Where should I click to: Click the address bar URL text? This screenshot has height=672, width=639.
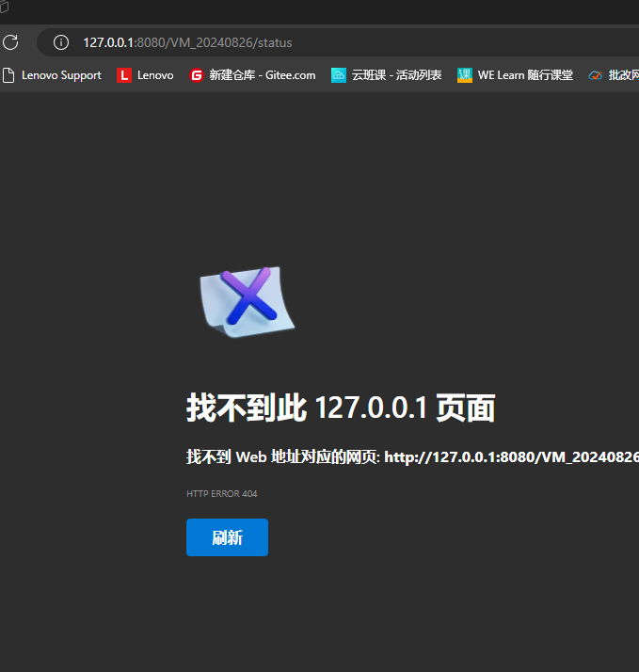(x=187, y=43)
